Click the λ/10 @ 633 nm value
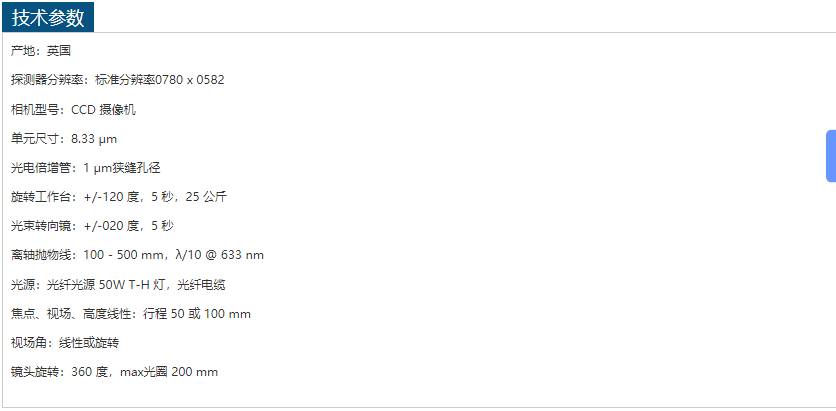 point(220,255)
